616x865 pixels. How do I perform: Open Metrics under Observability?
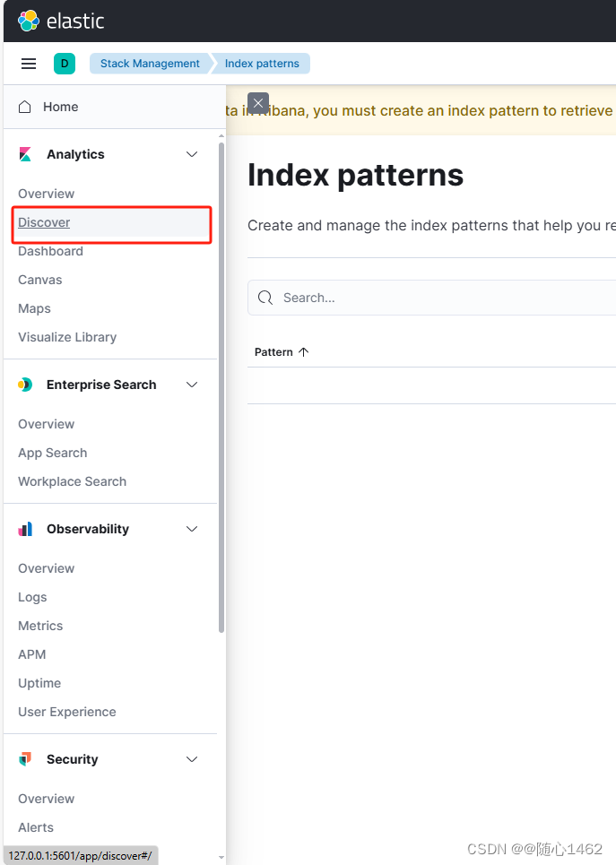(40, 626)
